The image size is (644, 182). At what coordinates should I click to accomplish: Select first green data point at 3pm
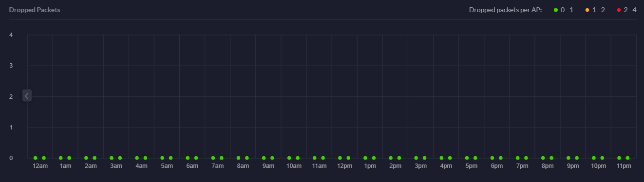416,158
